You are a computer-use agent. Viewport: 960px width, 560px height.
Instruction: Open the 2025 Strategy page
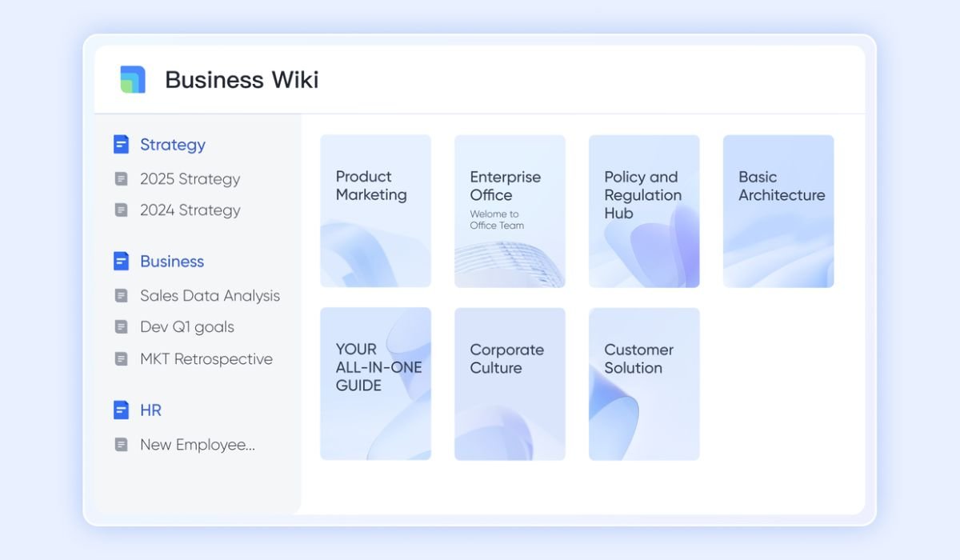pyautogui.click(x=190, y=179)
